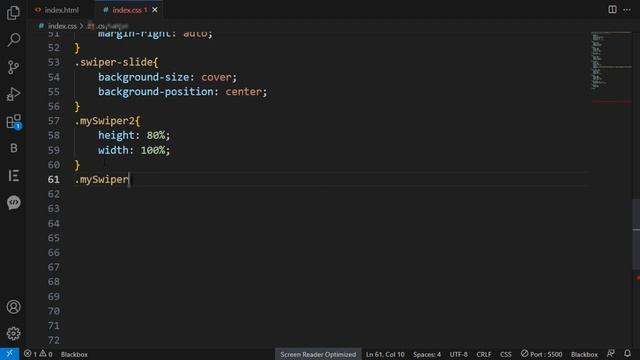Open the outline list sidebar icon
The height and width of the screenshot is (360, 640).
(x=13, y=176)
